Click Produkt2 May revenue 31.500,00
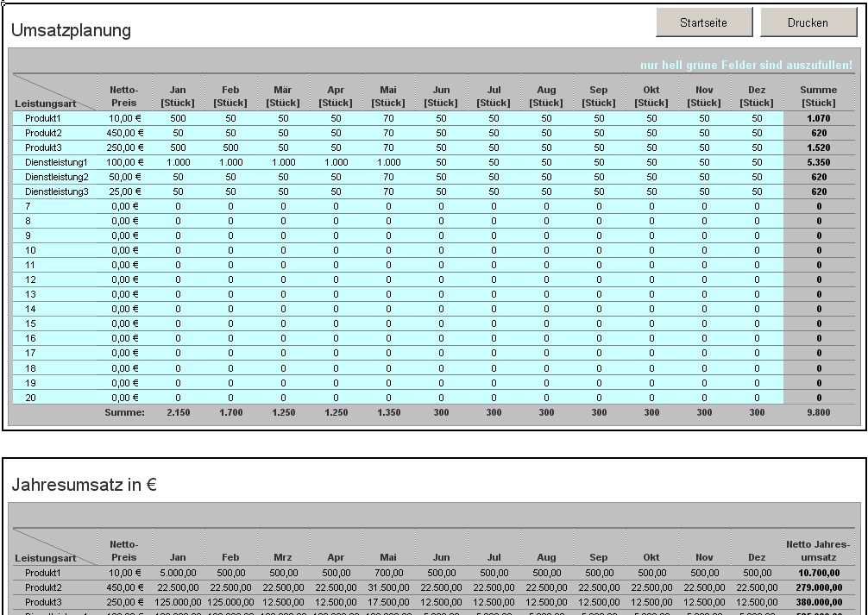The image size is (868, 615). pyautogui.click(x=388, y=587)
